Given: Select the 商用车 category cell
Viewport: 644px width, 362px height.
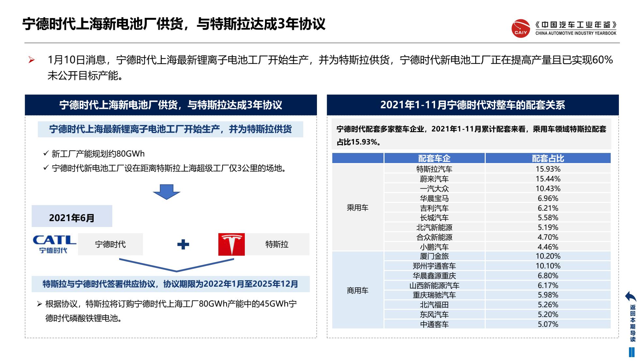Looking at the screenshot, I should [358, 290].
